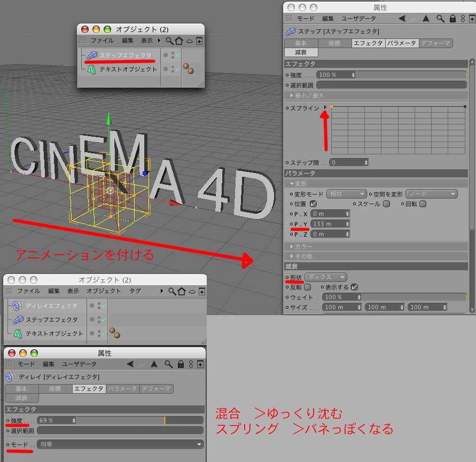Click the delay 強度 69 % slider
The height and width of the screenshot is (462, 476).
point(139,420)
